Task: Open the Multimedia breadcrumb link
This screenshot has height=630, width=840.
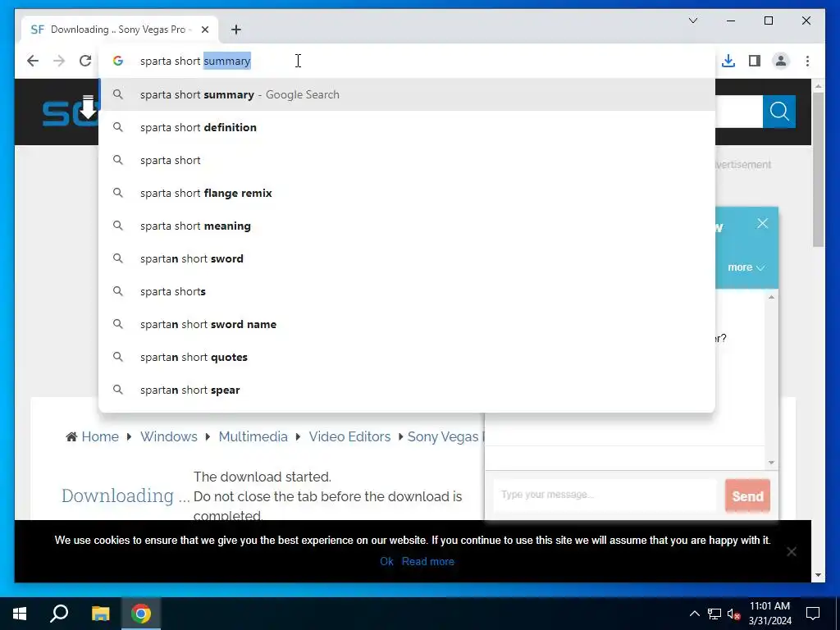Action: pyautogui.click(x=253, y=436)
